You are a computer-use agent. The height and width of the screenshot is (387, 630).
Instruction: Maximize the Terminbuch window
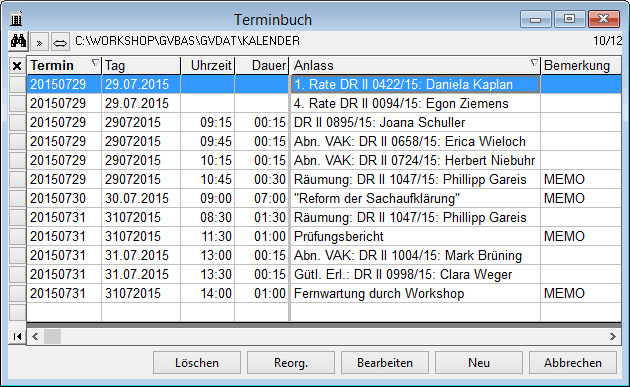click(569, 18)
